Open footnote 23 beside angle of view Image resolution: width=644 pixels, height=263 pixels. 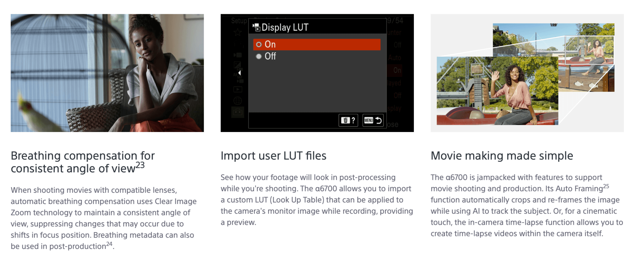click(140, 165)
